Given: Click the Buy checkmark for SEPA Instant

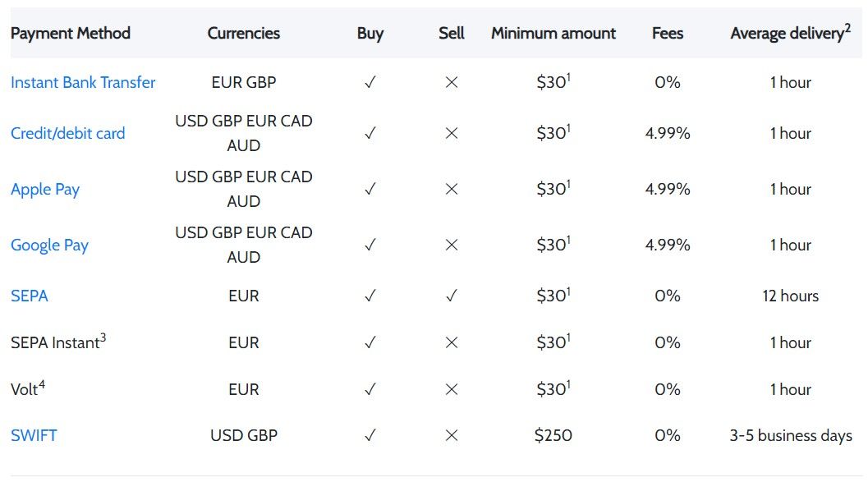Looking at the screenshot, I should click(x=370, y=342).
